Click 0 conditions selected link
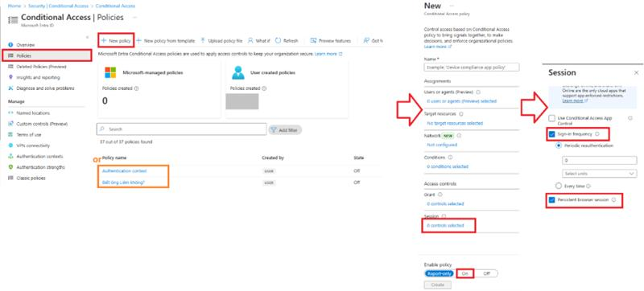This screenshot has height=291, width=644. click(x=448, y=166)
